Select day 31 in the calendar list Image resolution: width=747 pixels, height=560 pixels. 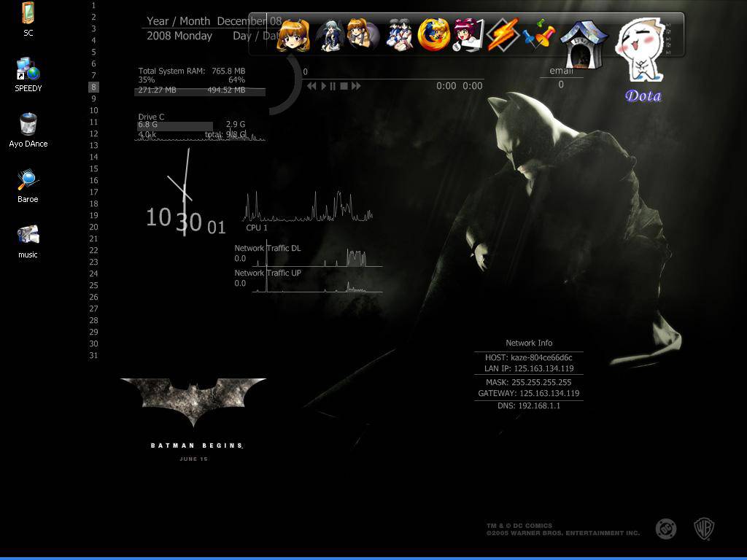click(93, 355)
